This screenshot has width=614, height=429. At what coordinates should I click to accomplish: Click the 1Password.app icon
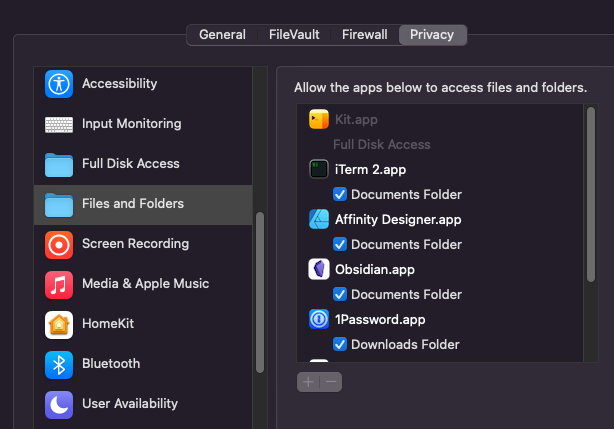pyautogui.click(x=319, y=319)
